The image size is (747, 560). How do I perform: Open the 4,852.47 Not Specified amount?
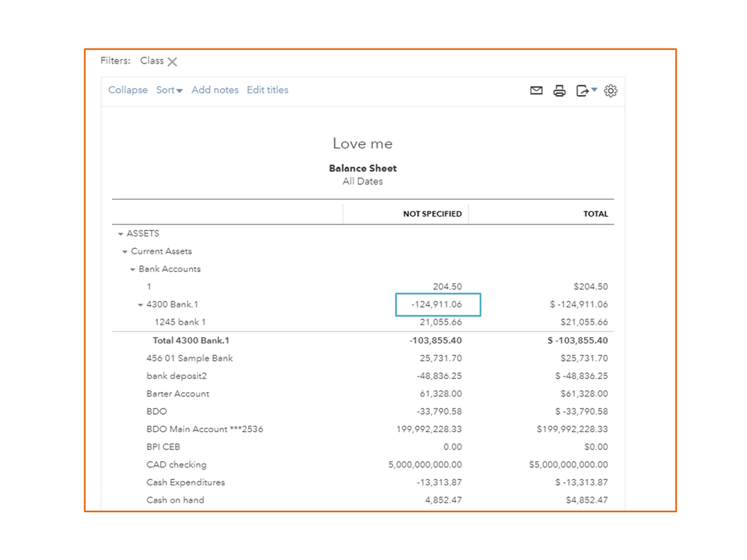[x=443, y=500]
